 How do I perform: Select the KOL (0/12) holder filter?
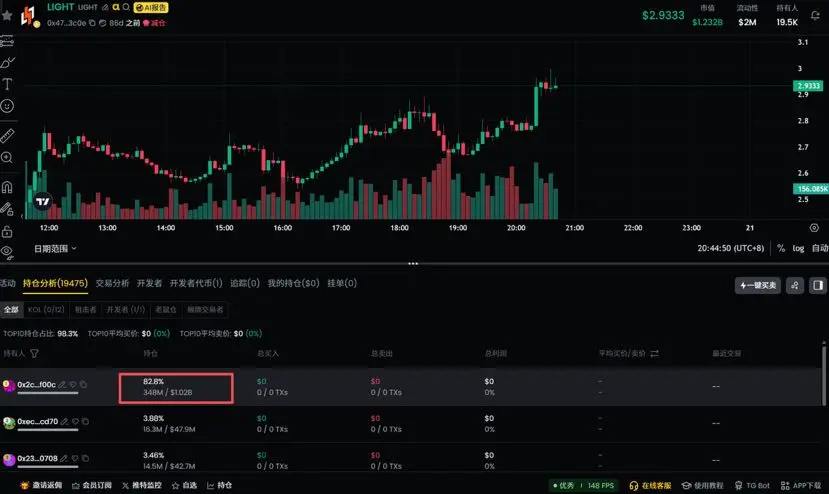tap(46, 310)
